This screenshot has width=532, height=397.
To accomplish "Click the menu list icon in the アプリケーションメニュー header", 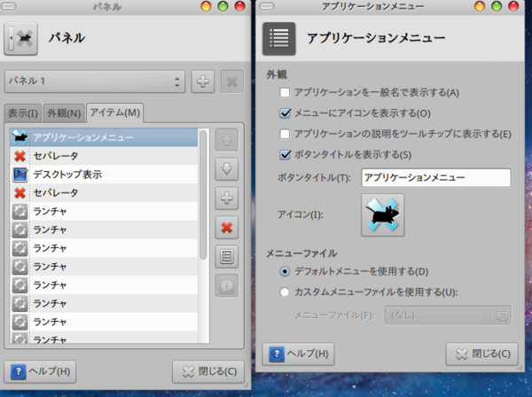I will click(x=279, y=38).
